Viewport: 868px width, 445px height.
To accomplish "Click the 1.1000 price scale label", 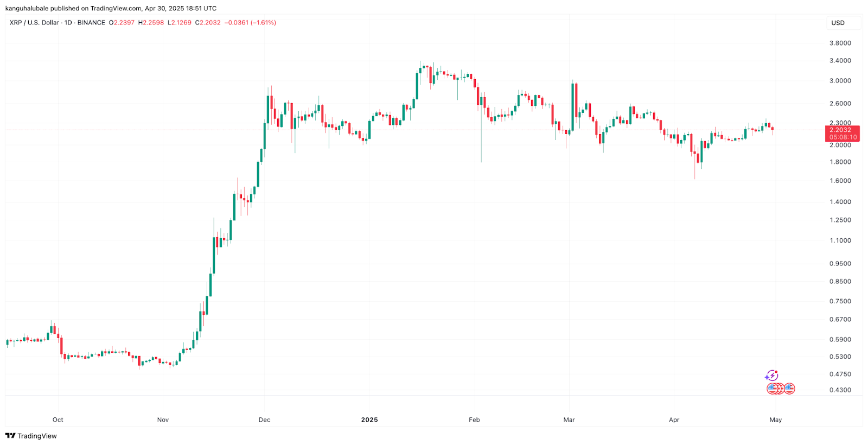I will [840, 240].
